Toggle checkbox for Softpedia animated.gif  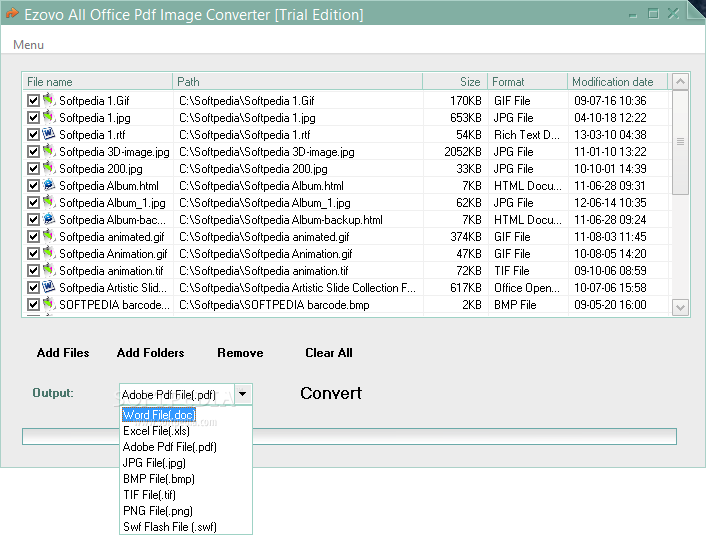(x=33, y=236)
